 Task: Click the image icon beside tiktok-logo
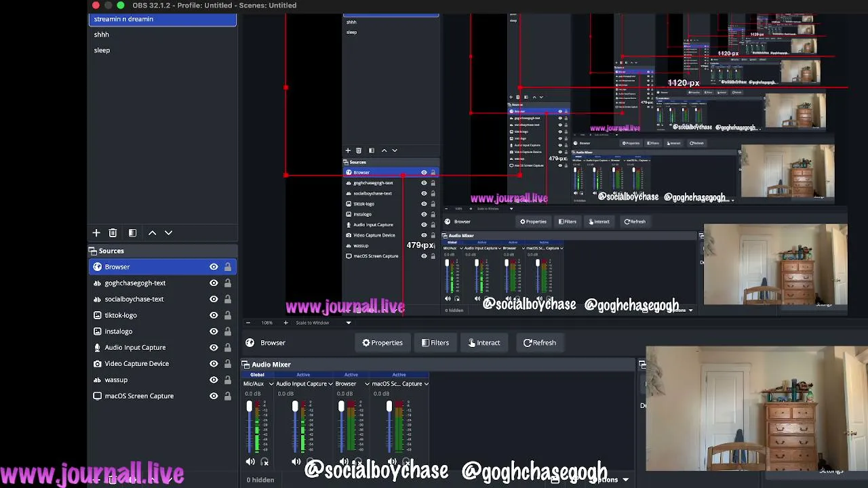[x=97, y=315]
